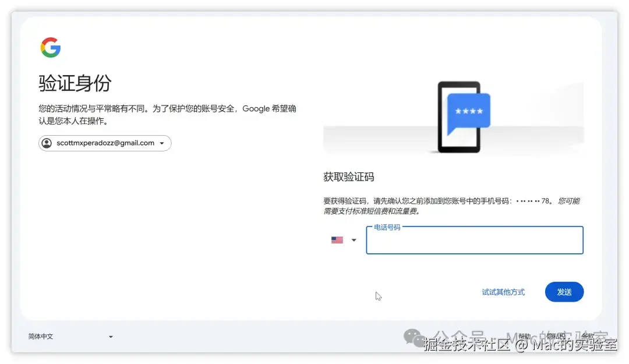Focus the 电话号码 phone number field
The image size is (629, 364).
click(x=475, y=240)
